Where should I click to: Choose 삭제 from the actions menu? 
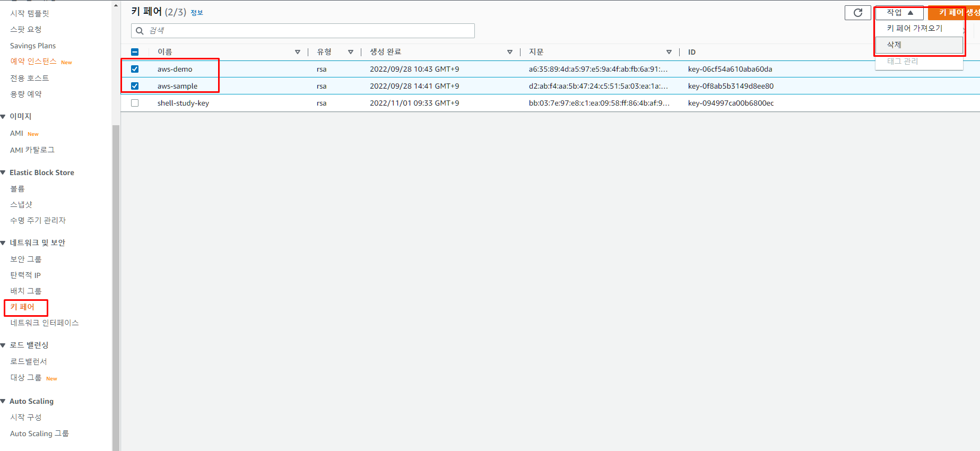tap(918, 45)
